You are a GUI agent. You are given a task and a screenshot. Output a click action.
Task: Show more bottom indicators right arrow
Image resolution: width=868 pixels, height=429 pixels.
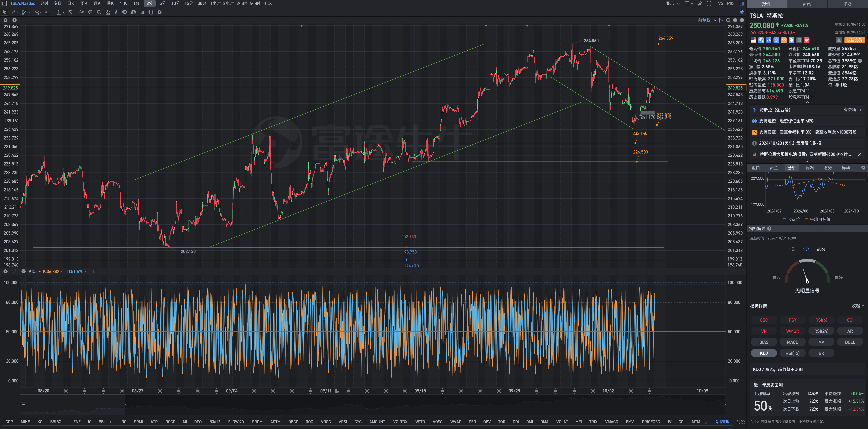coord(706,422)
